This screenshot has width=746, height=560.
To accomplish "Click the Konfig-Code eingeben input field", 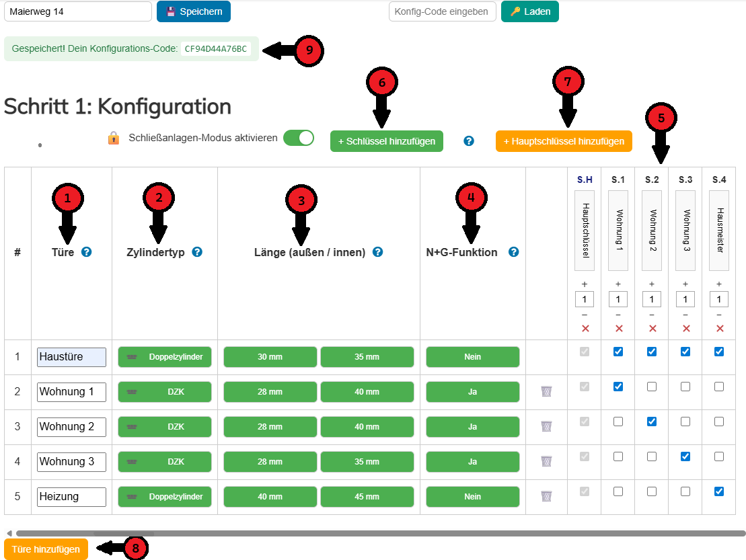I will pos(442,11).
